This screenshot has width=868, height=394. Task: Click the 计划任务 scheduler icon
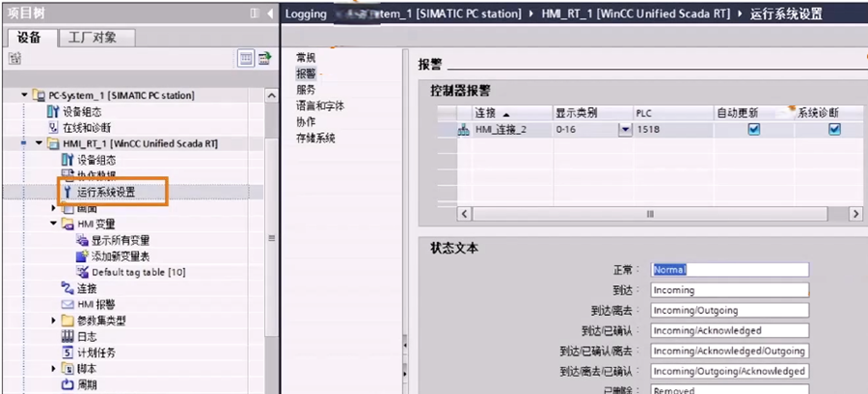coord(68,353)
